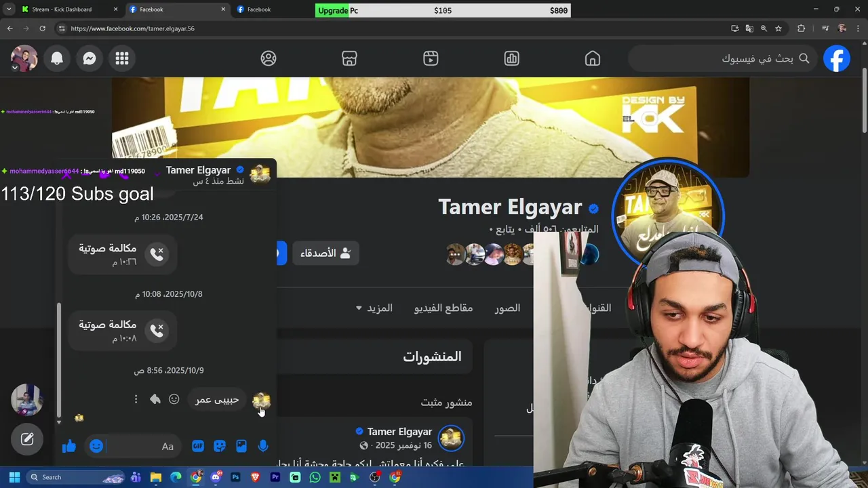Screen dimensions: 868x488
Task: Click the chat conversation scrollbar
Action: 59,359
